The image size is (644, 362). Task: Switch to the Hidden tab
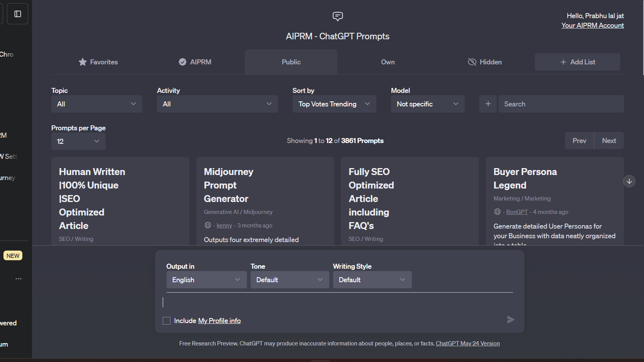484,62
